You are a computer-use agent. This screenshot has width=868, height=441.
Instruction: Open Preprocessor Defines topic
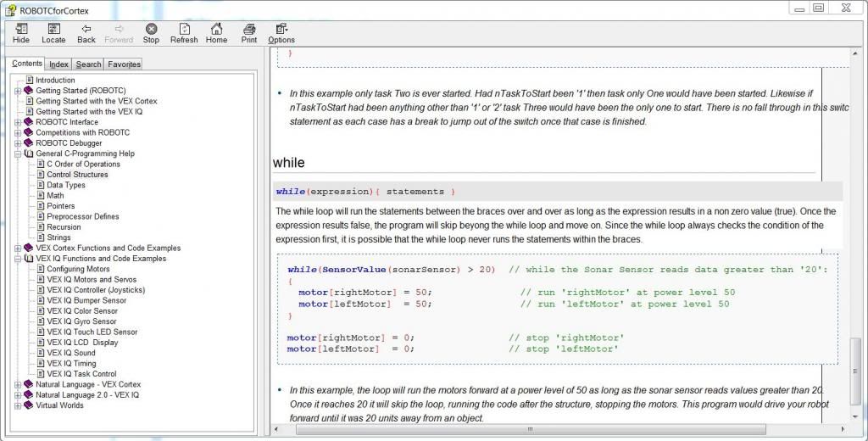(83, 216)
